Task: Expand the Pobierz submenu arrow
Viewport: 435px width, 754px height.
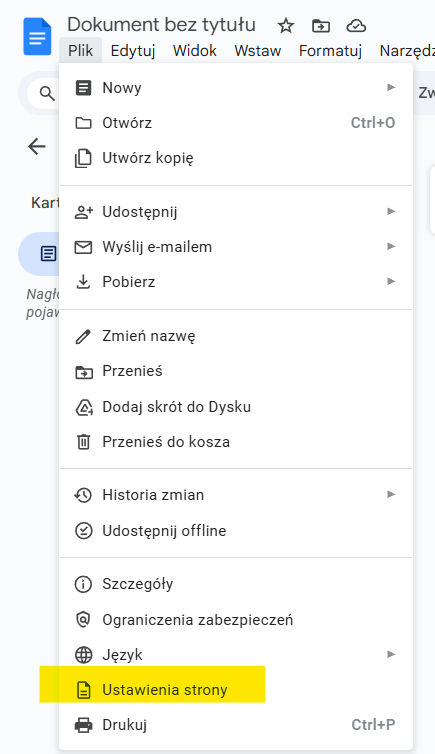Action: tap(391, 281)
